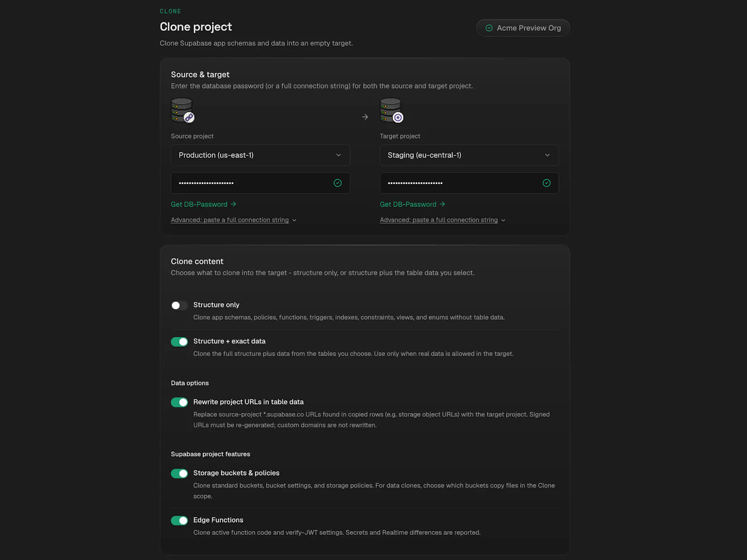Expand source Advanced connection string chevron
The width and height of the screenshot is (747, 560).
294,220
